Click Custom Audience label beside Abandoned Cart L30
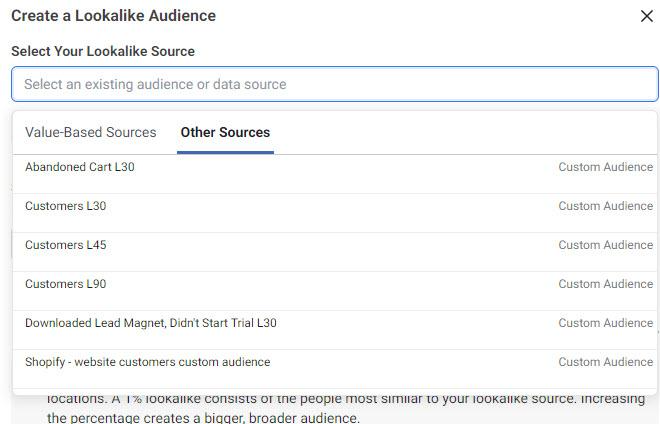 coord(605,167)
